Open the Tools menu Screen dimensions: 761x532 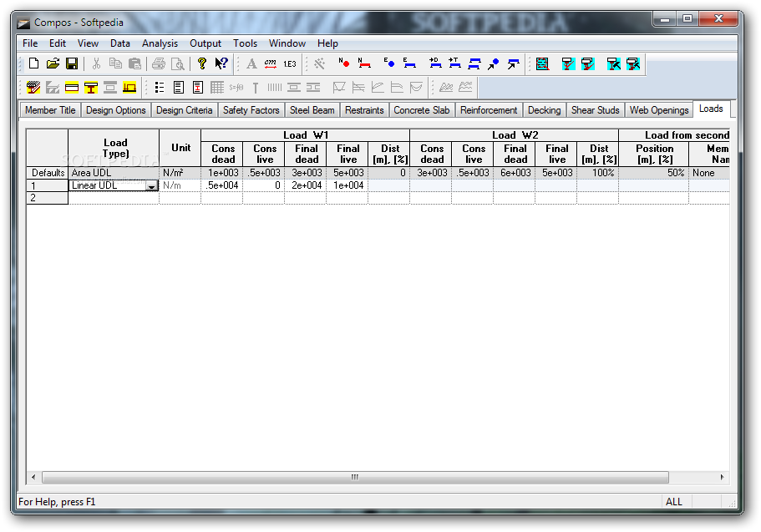[245, 43]
